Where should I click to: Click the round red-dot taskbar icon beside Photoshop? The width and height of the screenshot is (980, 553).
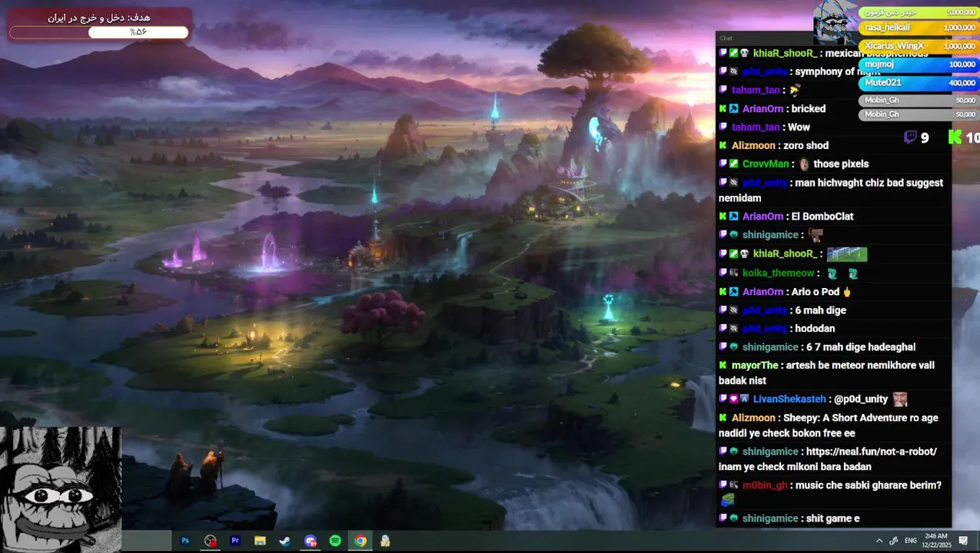tap(211, 541)
